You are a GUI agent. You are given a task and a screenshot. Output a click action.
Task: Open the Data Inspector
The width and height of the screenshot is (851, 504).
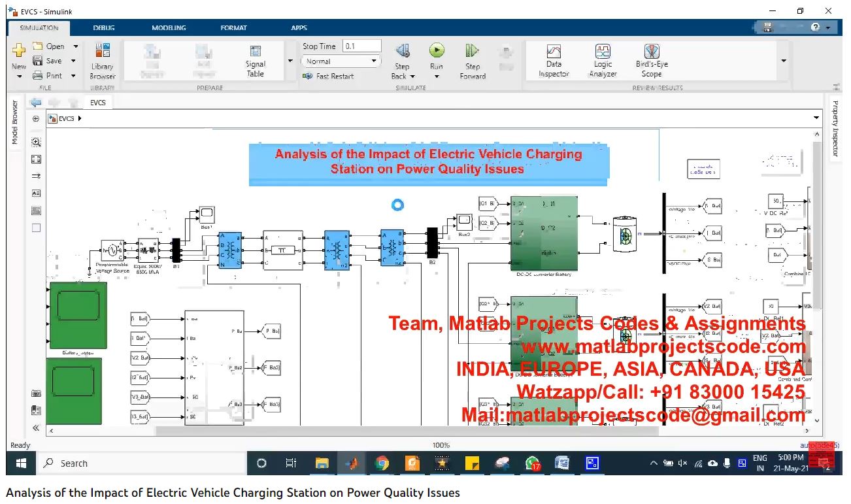tap(554, 60)
